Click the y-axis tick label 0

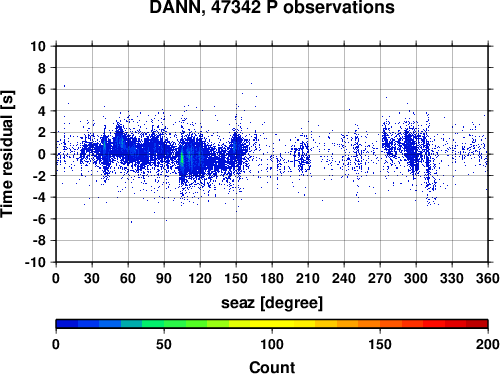(x=42, y=154)
